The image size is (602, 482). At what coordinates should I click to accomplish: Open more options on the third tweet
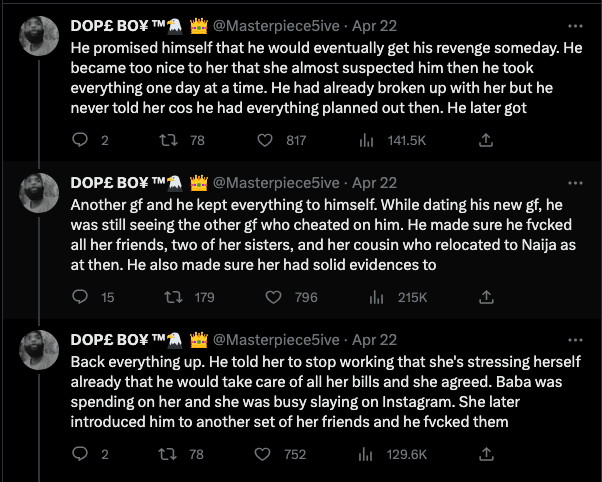(x=575, y=340)
